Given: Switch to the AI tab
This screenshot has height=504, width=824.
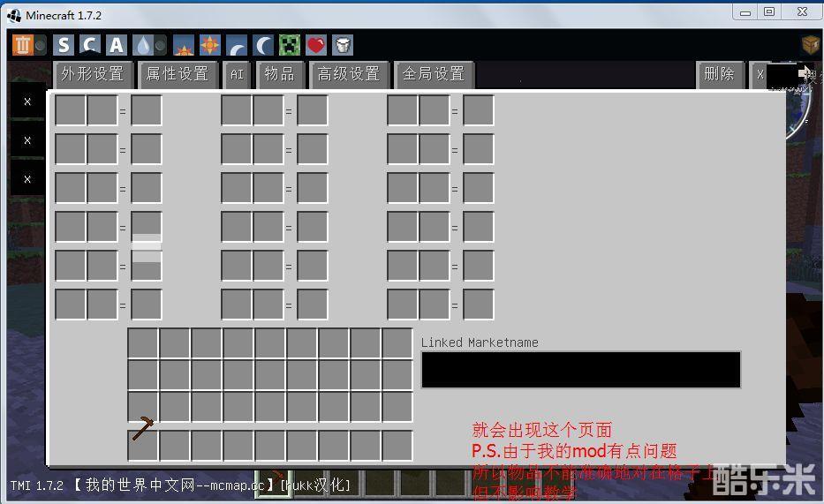Looking at the screenshot, I should pyautogui.click(x=237, y=74).
